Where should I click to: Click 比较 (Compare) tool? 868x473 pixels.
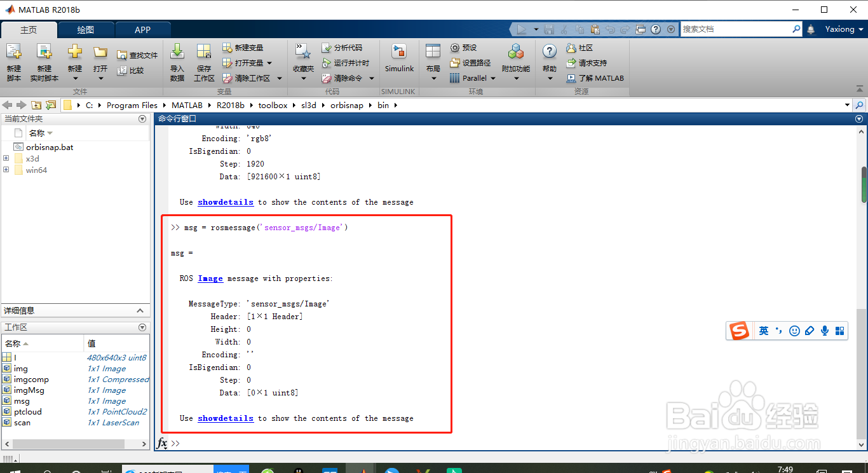(x=131, y=71)
